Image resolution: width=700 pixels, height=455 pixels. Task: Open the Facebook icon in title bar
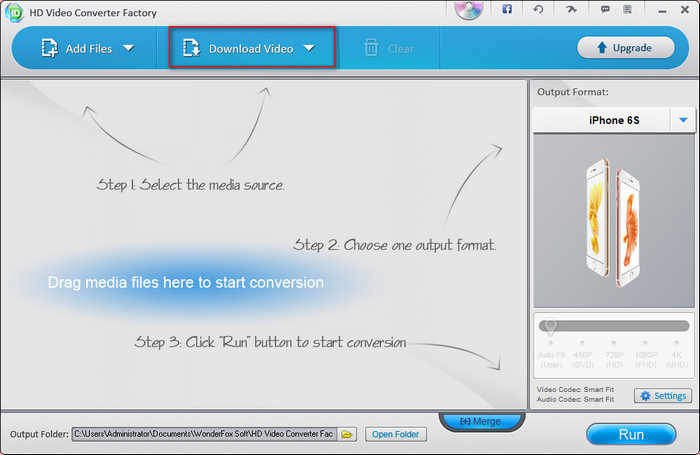(x=507, y=9)
